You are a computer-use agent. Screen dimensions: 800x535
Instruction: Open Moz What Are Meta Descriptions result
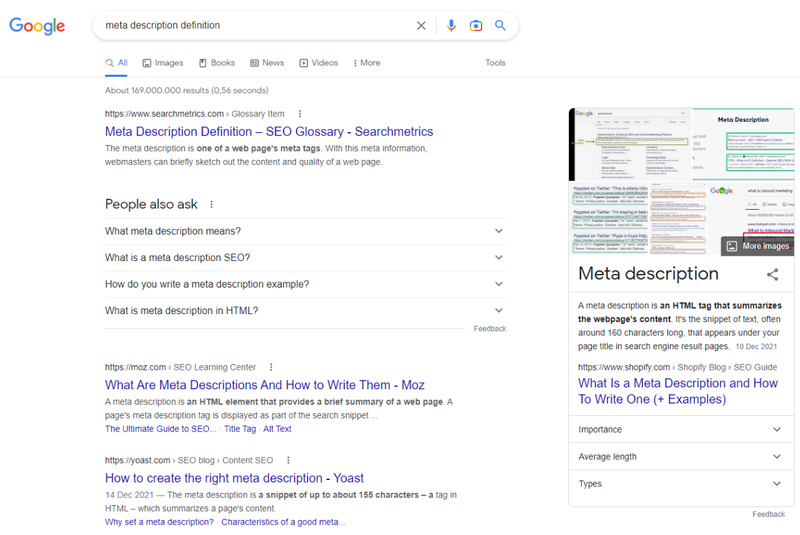point(265,385)
